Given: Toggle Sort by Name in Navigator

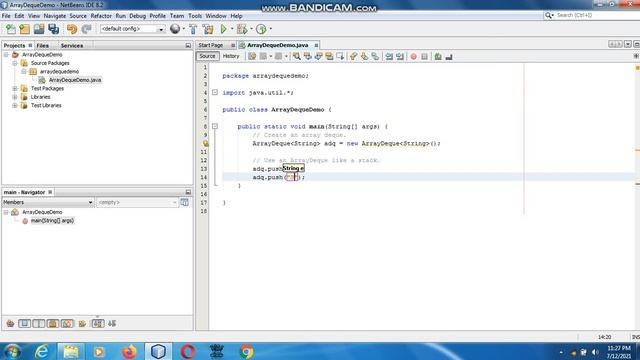Looking at the screenshot, I should [x=98, y=324].
